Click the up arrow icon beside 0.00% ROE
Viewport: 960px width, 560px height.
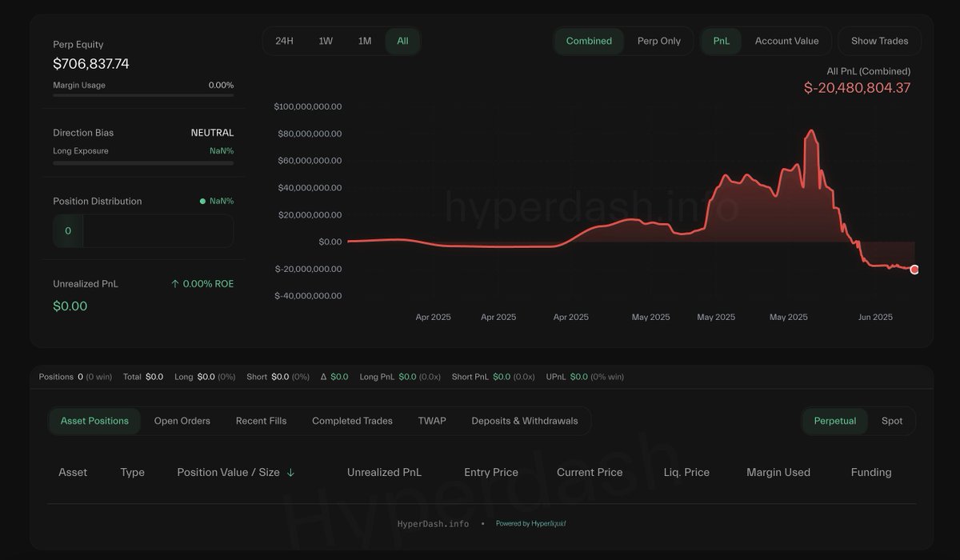point(175,284)
